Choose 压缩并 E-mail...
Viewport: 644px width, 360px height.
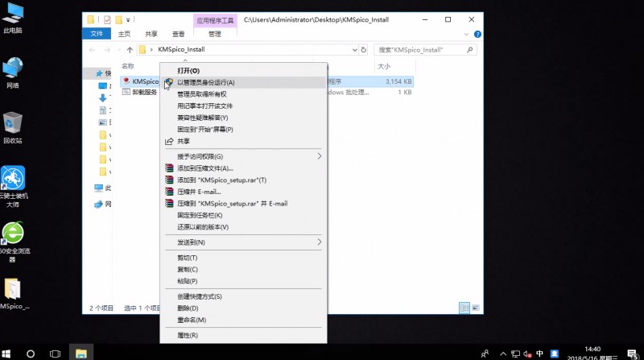pyautogui.click(x=244, y=192)
